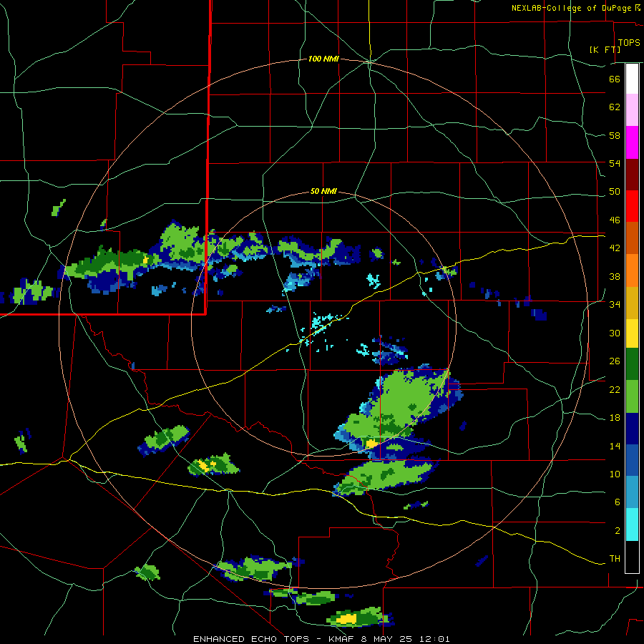Click the cyan legend swatch
The width and height of the screenshot is (644, 644).
[632, 525]
